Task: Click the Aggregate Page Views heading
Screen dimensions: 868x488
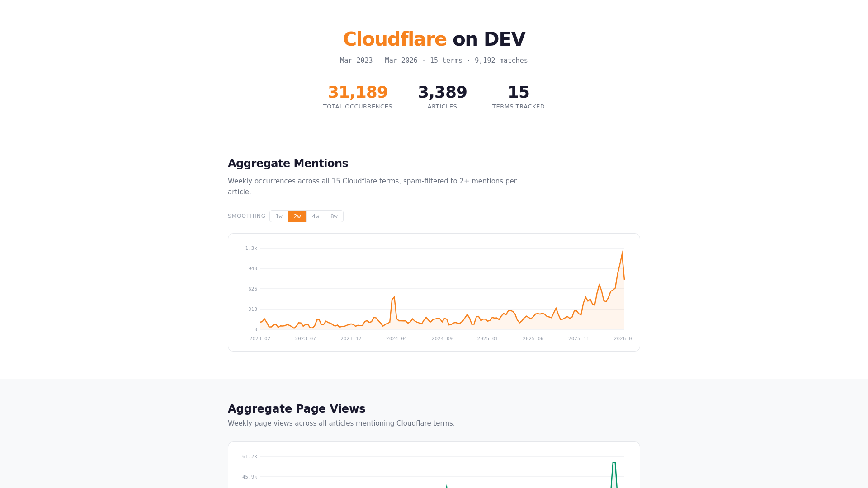Action: coord(297,409)
